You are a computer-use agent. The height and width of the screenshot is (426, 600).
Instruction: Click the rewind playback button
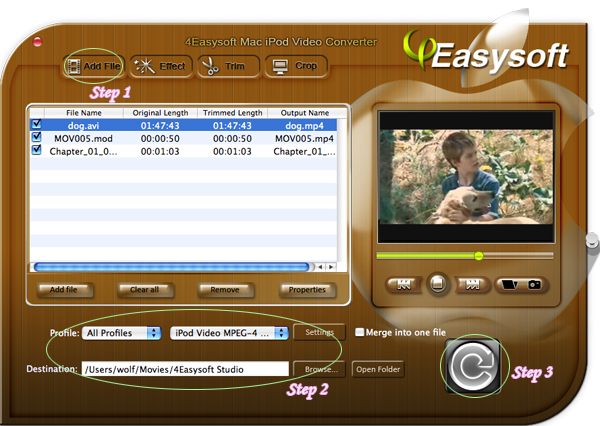(x=404, y=284)
